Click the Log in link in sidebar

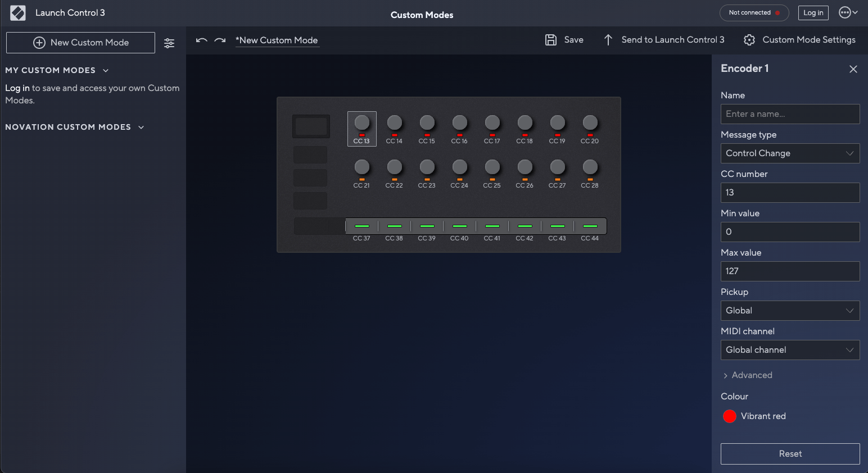coord(17,88)
